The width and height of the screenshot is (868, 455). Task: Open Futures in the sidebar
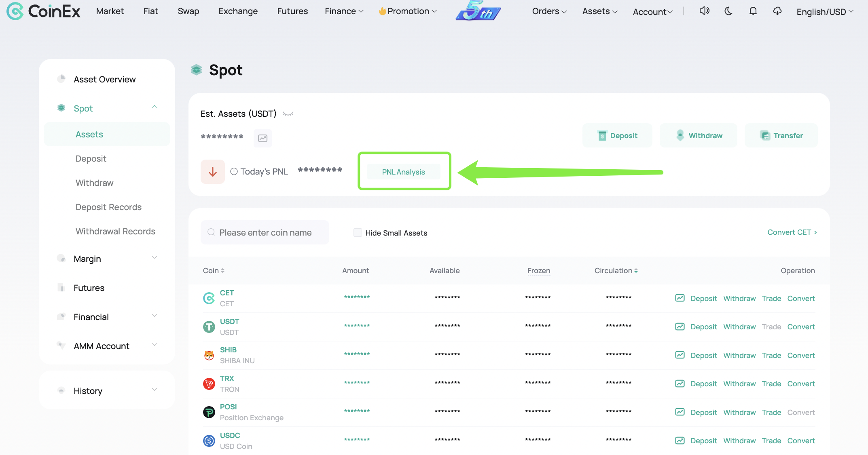tap(89, 288)
